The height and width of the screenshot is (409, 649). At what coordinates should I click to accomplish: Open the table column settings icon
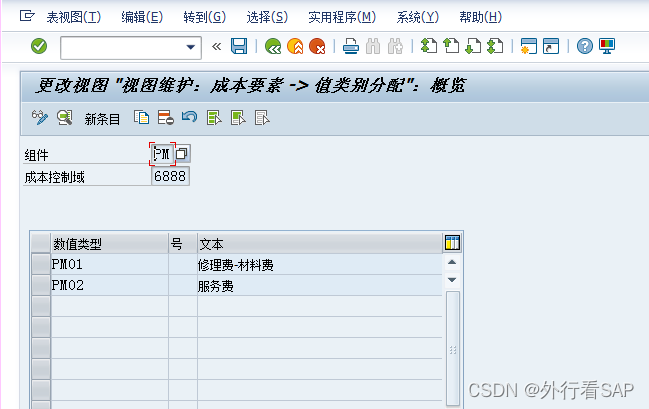click(452, 243)
